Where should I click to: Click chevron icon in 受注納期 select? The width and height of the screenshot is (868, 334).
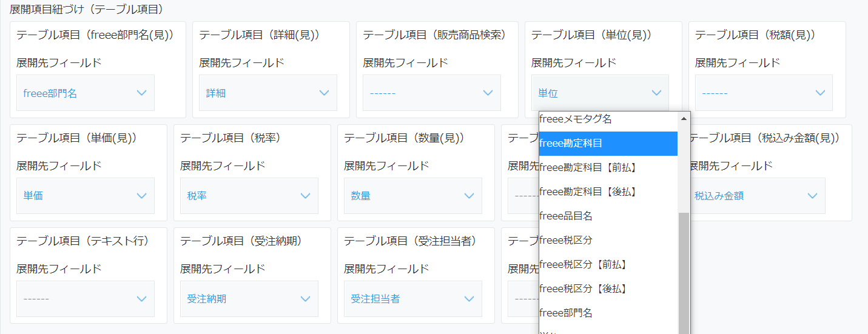click(x=305, y=299)
